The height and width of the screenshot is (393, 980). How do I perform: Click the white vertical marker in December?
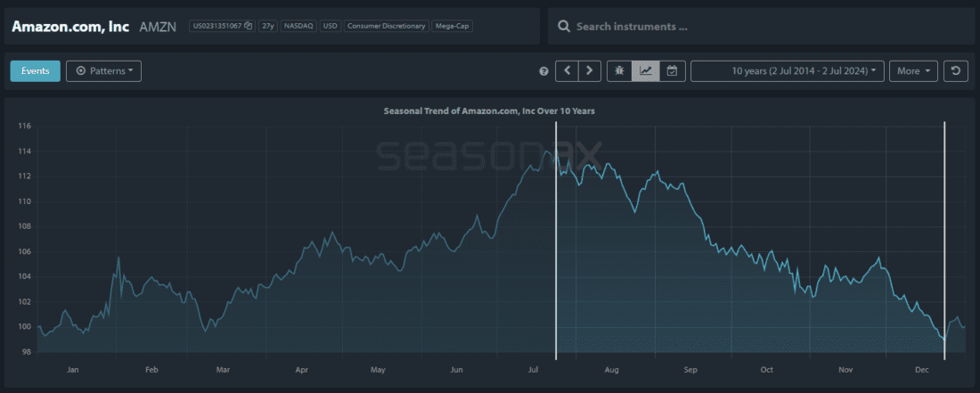[x=944, y=241]
